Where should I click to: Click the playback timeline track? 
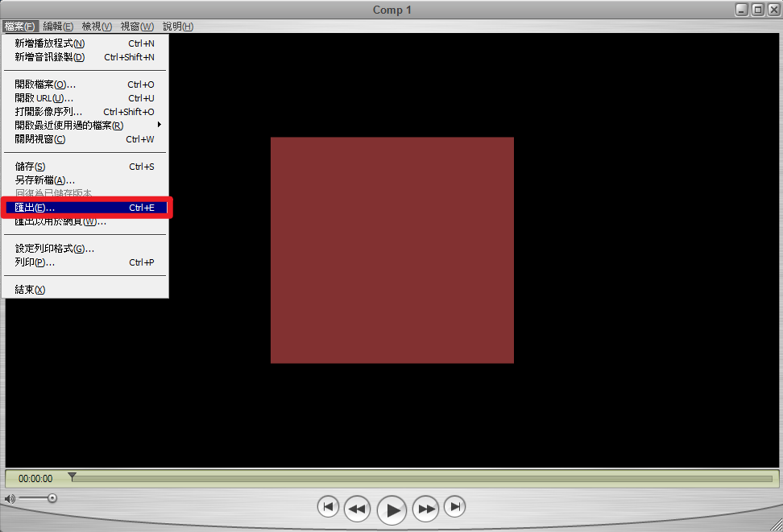point(422,479)
